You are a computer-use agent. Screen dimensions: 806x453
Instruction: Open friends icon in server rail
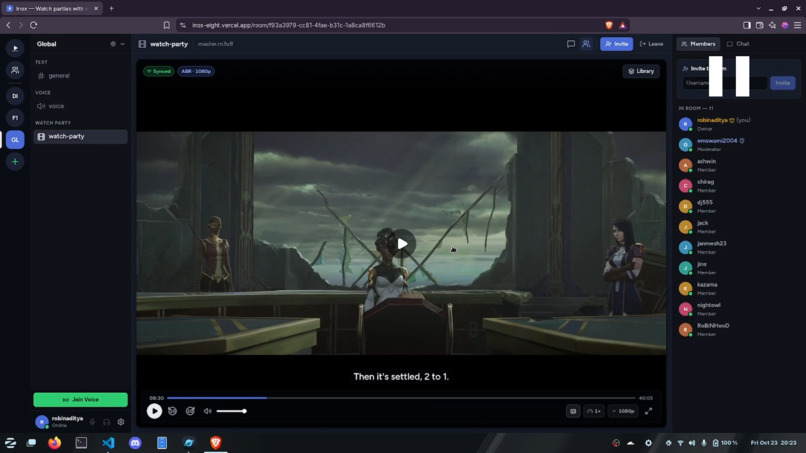[x=15, y=70]
